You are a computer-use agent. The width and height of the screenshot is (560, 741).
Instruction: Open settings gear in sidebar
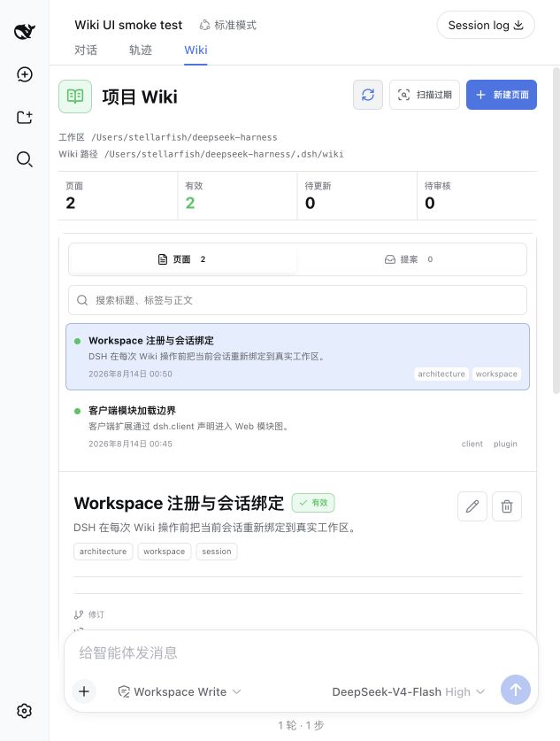25,711
